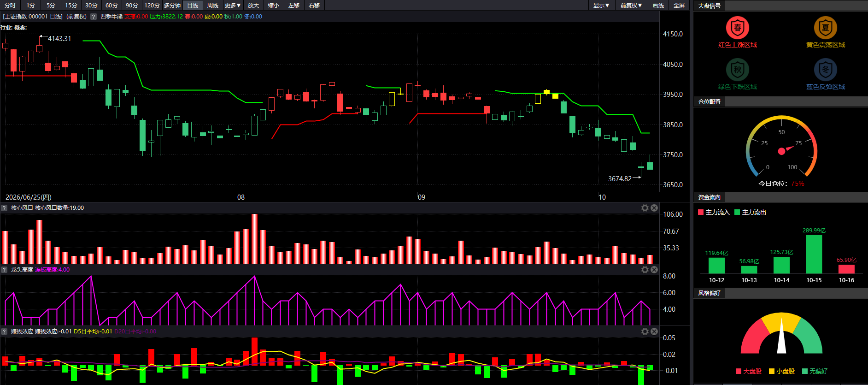
Task: Click the 夏 summer signal icon
Action: [825, 28]
